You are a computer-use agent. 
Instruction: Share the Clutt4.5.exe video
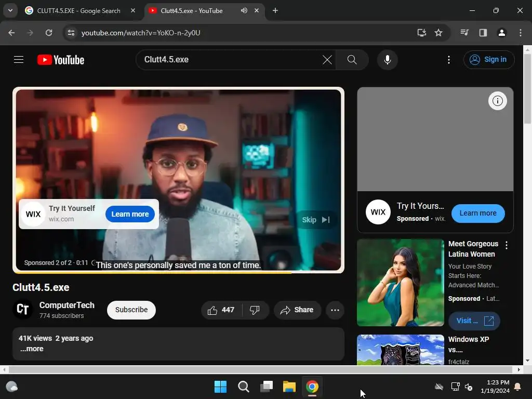(297, 310)
